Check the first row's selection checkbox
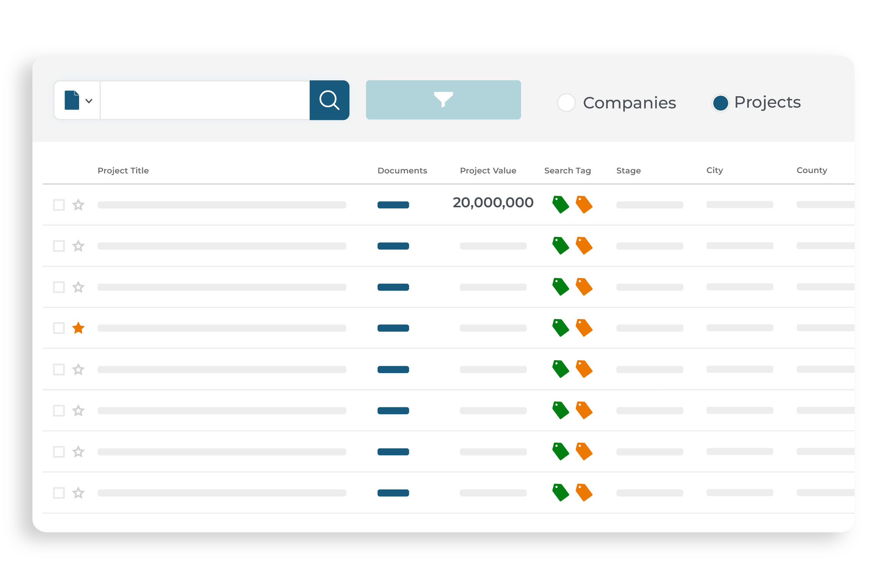This screenshot has height=588, width=872. tap(59, 205)
